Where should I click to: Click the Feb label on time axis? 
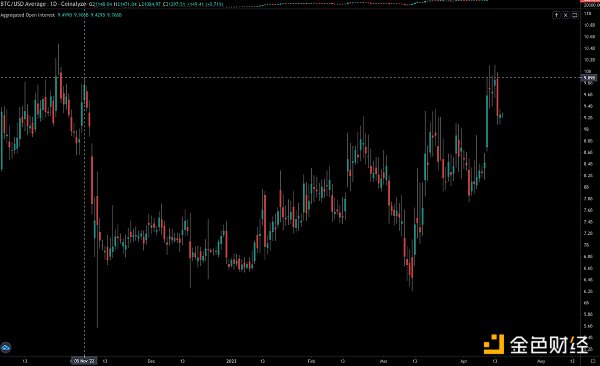[x=311, y=361]
